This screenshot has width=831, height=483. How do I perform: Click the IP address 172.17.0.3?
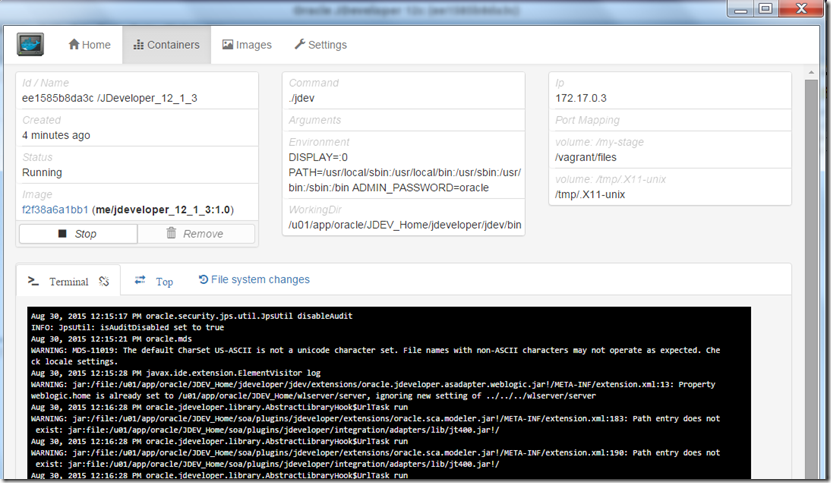579,98
